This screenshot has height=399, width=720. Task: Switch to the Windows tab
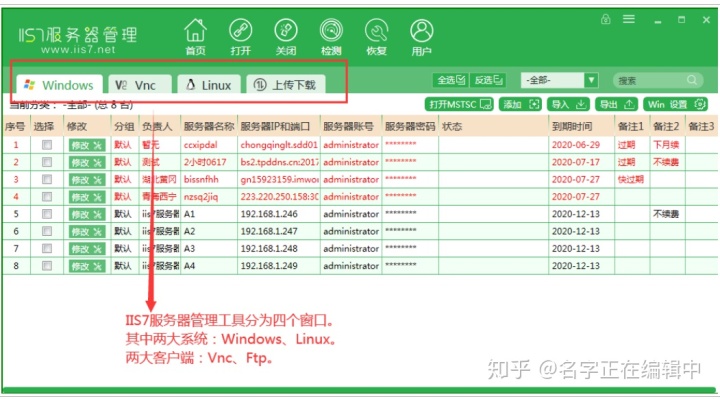point(60,85)
